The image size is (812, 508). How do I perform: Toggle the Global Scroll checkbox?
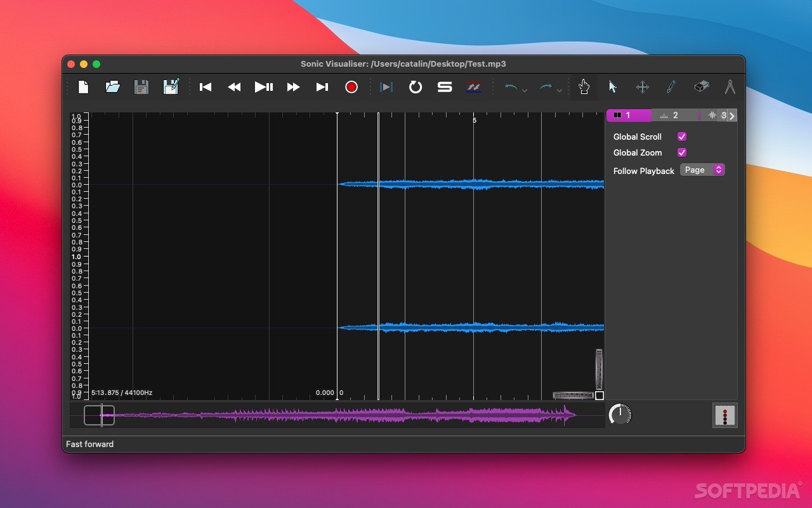pyautogui.click(x=682, y=137)
